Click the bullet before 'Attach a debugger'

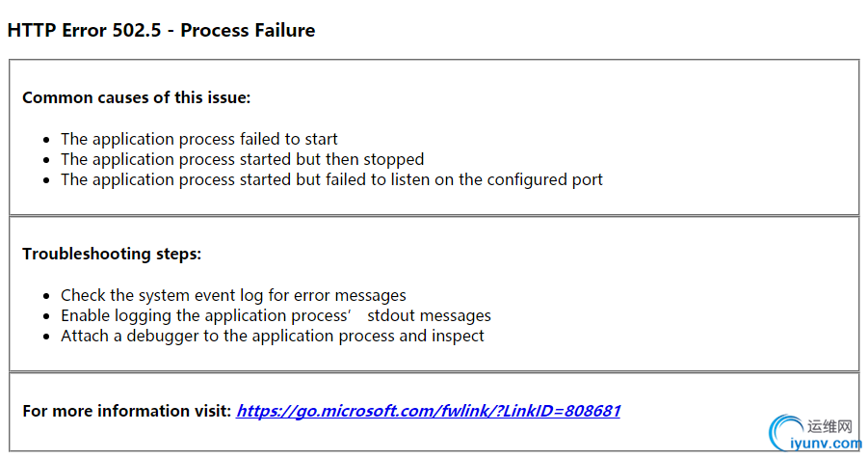(46, 337)
